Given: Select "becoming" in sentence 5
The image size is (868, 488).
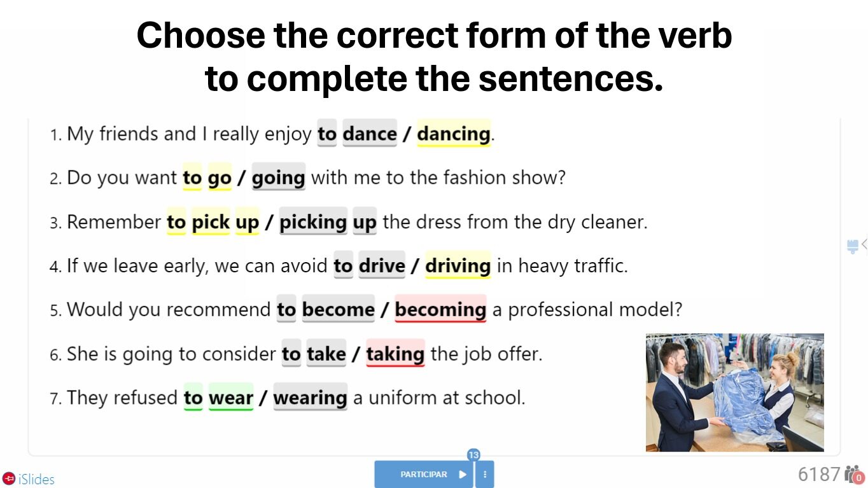Looking at the screenshot, I should [440, 309].
